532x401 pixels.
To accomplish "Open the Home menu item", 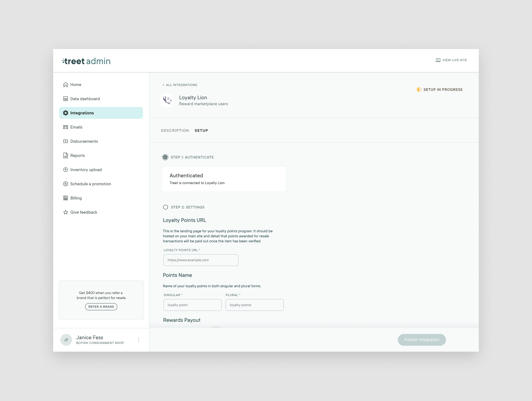I will pos(101,85).
